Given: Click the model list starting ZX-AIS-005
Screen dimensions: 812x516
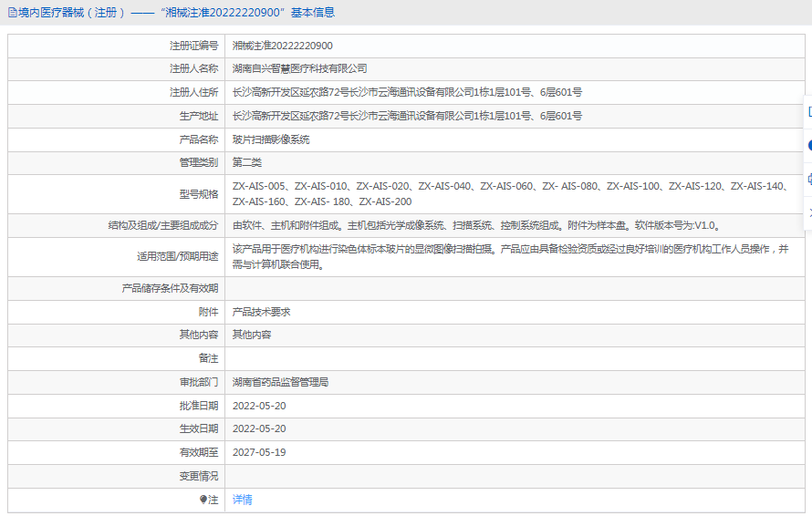Looking at the screenshot, I should tap(511, 194).
